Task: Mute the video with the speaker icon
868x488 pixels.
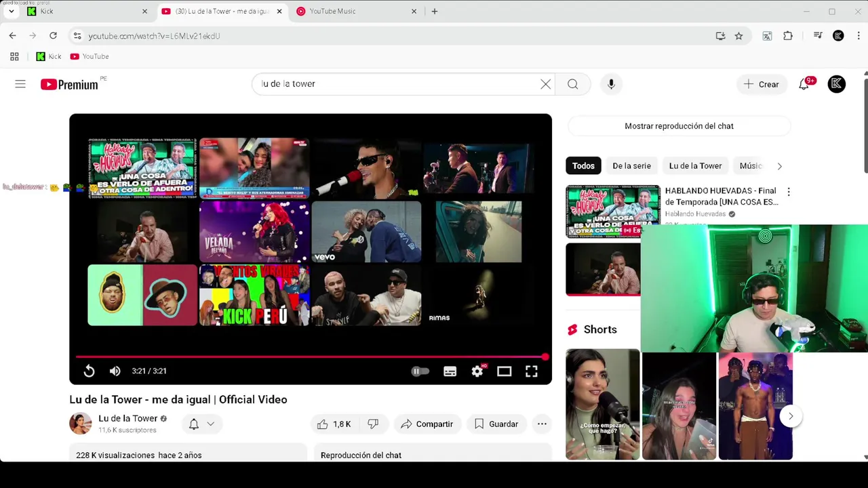Action: pyautogui.click(x=115, y=371)
